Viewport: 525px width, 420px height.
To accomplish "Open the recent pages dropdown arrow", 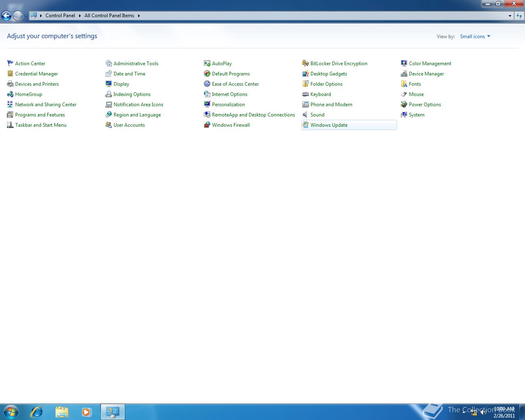I will [26, 16].
